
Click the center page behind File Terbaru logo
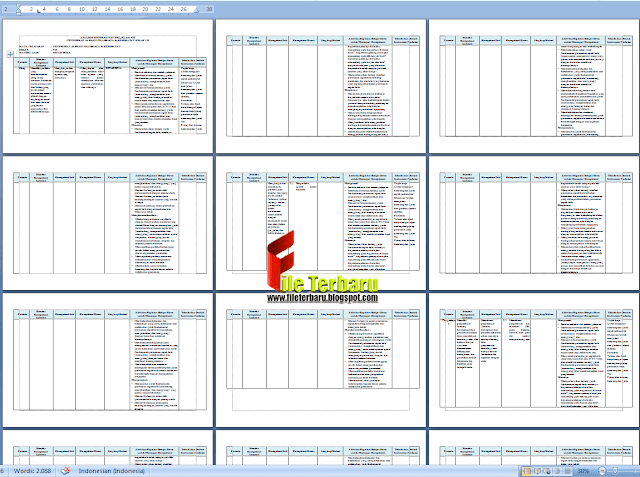[x=321, y=223]
